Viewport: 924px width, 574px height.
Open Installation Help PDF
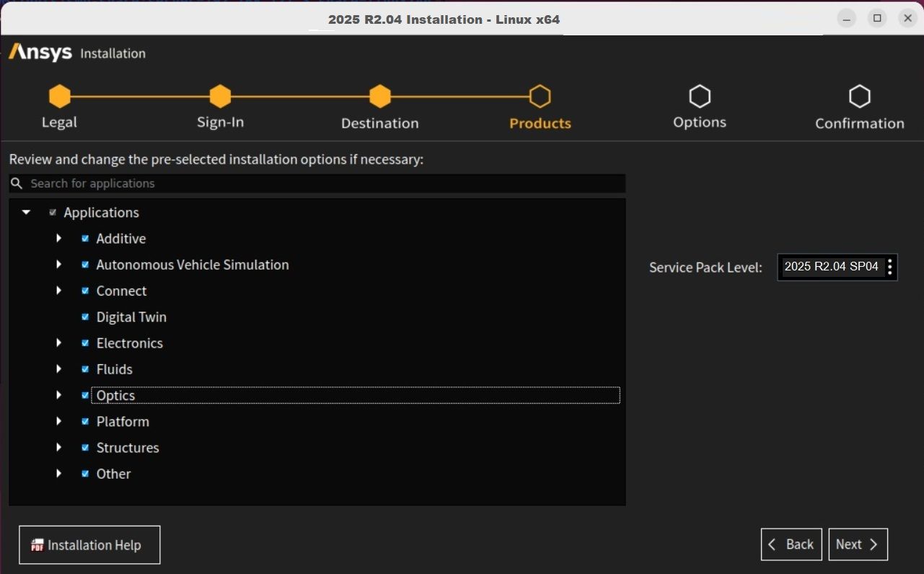[x=89, y=545]
